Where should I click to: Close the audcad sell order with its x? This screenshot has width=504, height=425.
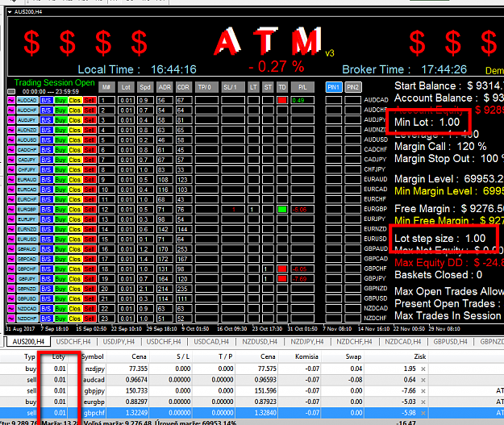click(423, 380)
